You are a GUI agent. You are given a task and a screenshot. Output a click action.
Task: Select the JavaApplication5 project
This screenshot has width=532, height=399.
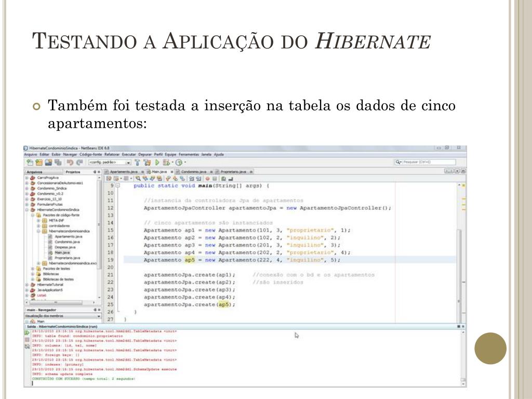[x=50, y=290]
